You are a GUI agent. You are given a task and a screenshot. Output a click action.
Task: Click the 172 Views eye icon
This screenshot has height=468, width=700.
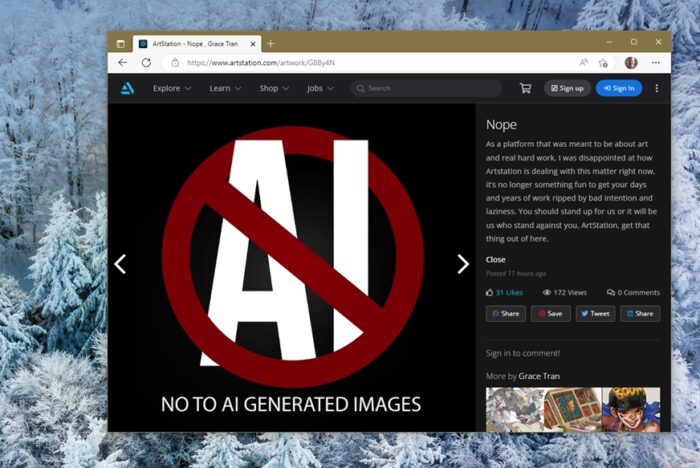(x=546, y=292)
